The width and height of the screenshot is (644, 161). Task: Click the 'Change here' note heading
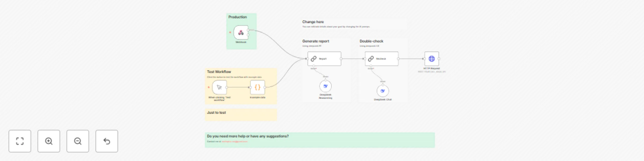coord(313,22)
